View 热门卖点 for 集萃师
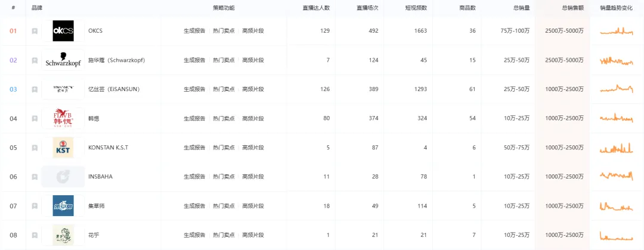644x250 pixels. (x=224, y=206)
